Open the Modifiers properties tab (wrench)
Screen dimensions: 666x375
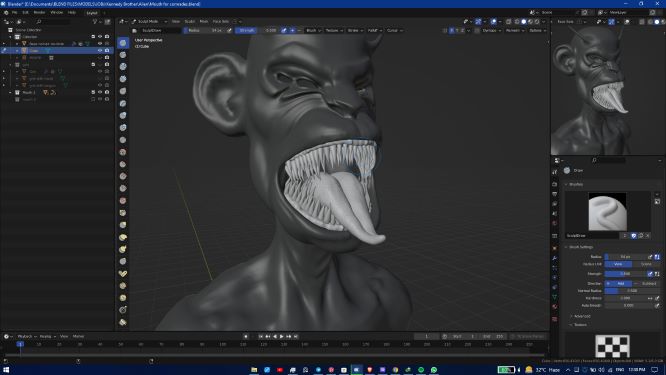[555, 257]
